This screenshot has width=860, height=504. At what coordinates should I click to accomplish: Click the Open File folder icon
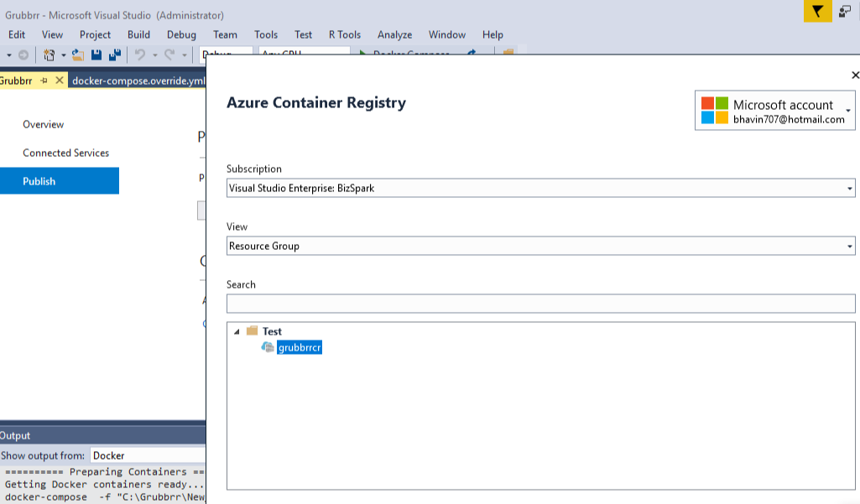(77, 55)
